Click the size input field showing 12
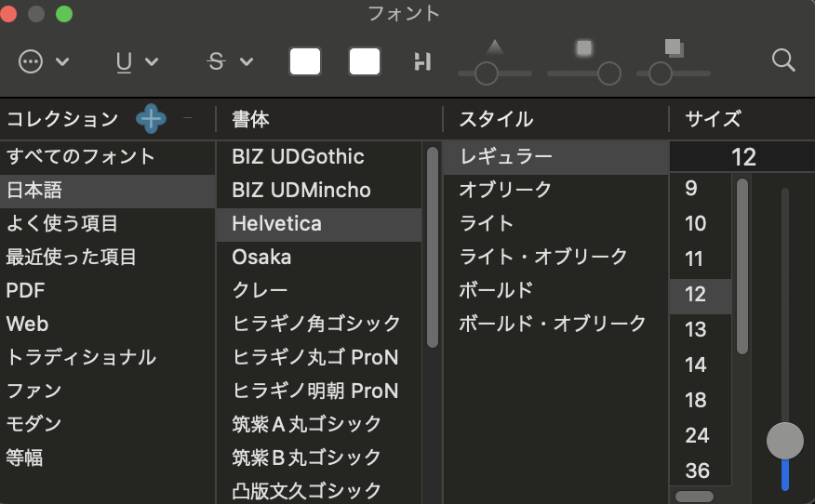 coord(742,157)
